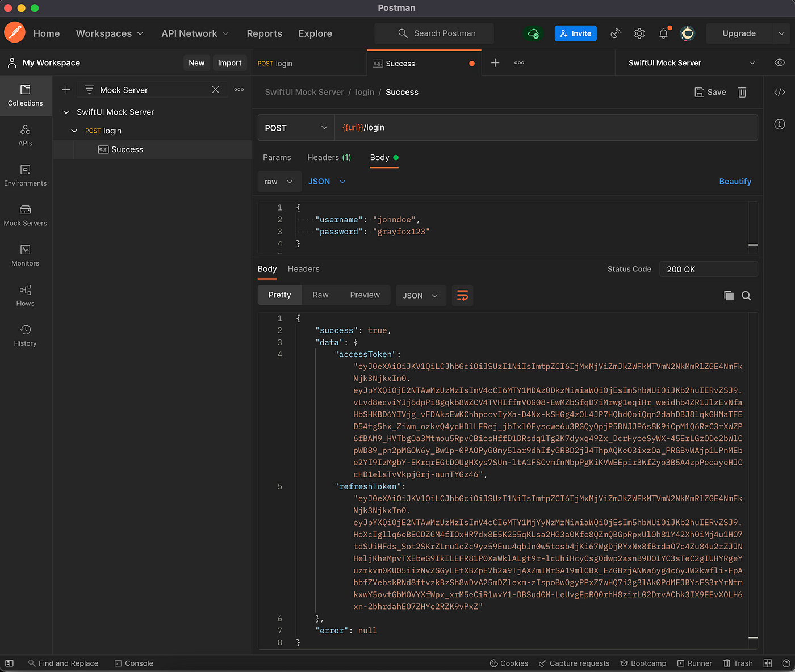Open the Mock Servers sidebar panel
Viewport: 795px width, 672px height.
pos(26,216)
